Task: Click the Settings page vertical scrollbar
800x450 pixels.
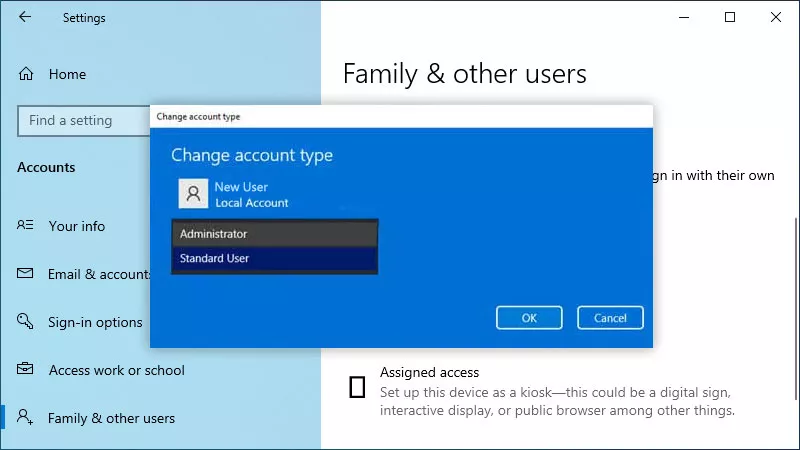Action: [796, 309]
